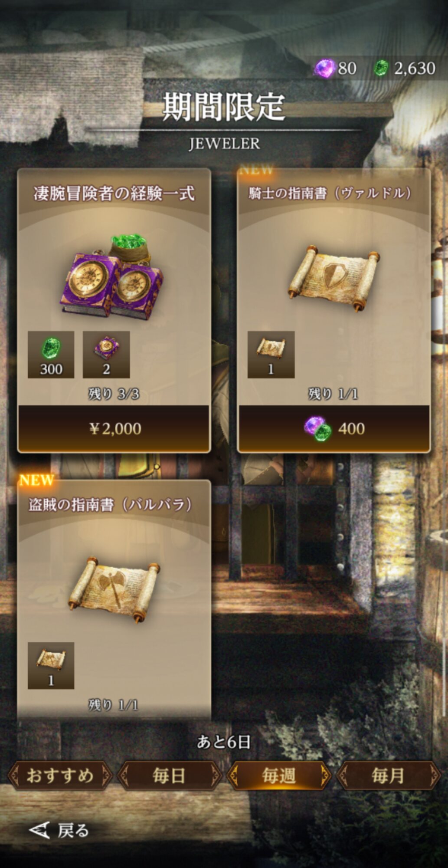
Task: Switch to the おすすめ tab
Action: (60, 775)
